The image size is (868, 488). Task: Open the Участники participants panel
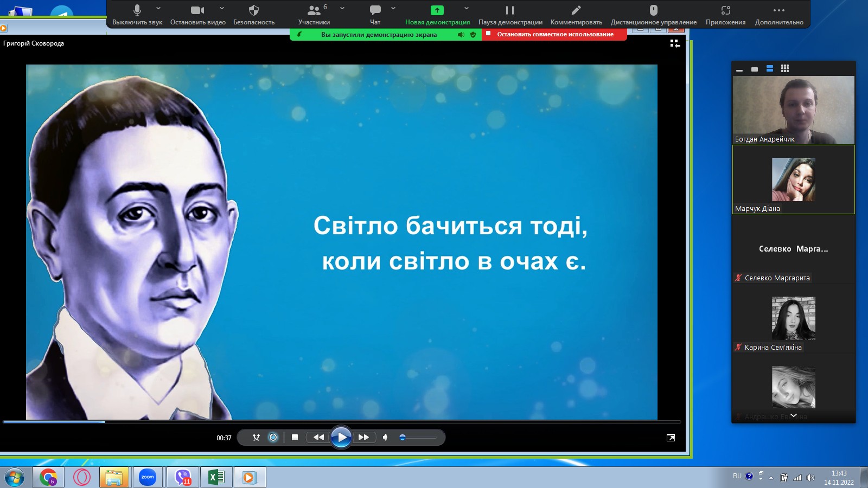point(314,15)
